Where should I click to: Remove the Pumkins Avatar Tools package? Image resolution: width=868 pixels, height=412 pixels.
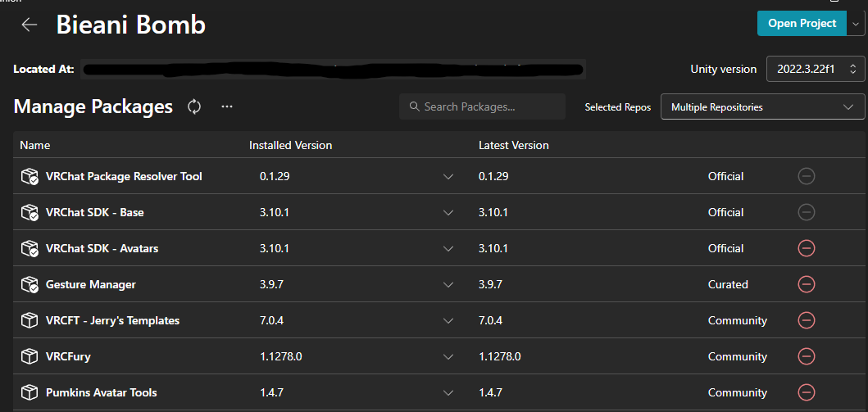tap(807, 392)
